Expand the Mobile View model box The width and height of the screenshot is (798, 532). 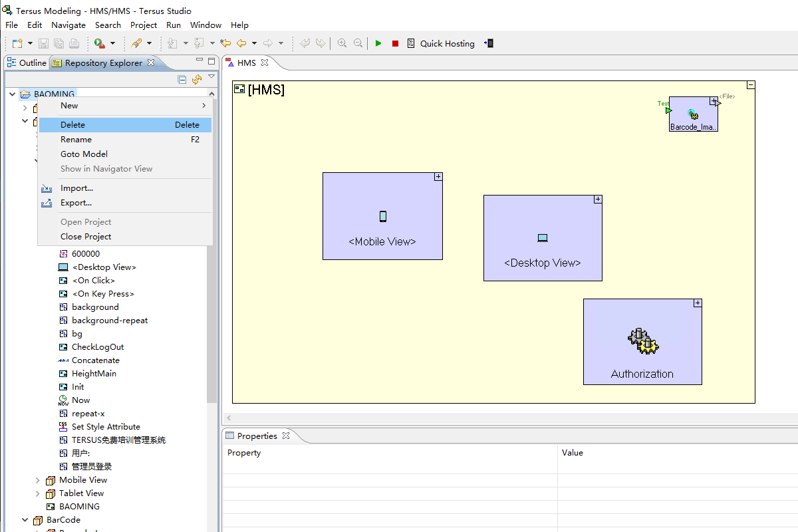[438, 177]
